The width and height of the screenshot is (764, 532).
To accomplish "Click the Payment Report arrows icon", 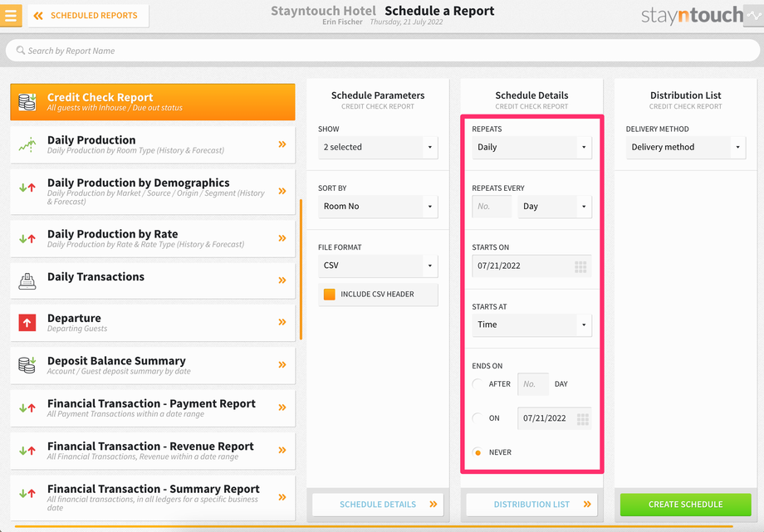I will click(27, 408).
